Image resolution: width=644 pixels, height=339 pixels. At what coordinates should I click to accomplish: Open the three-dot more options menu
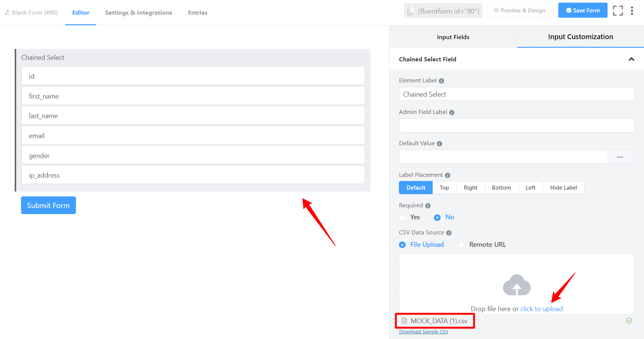pyautogui.click(x=632, y=11)
